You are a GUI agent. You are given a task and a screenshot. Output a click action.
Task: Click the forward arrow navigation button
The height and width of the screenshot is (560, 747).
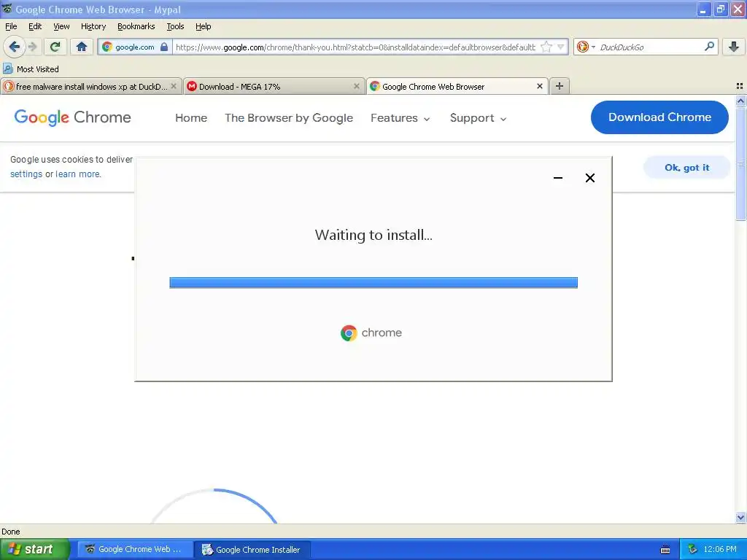(x=32, y=47)
